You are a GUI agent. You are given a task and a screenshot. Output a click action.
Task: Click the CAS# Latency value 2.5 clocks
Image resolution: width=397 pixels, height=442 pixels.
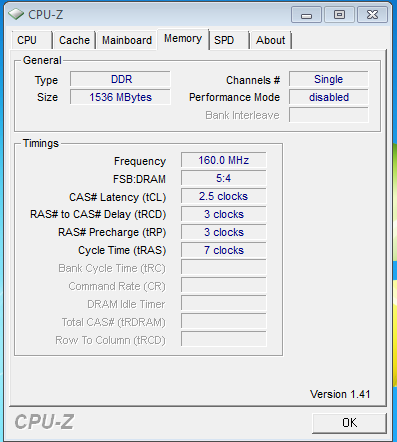[224, 196]
